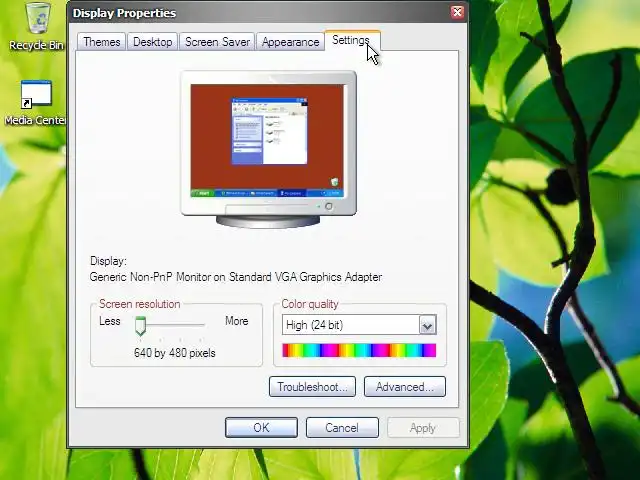Switch to the Themes tab
The width and height of the screenshot is (640, 480).
click(x=102, y=42)
